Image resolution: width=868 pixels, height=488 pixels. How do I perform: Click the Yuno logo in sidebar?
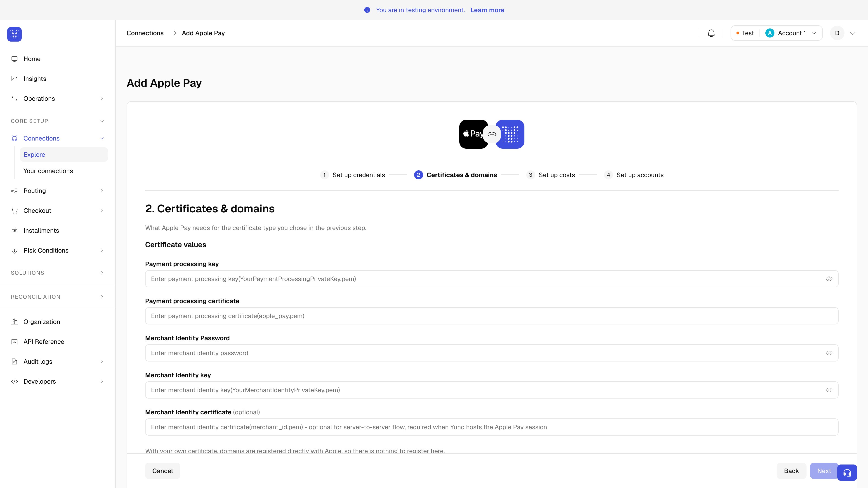point(14,34)
